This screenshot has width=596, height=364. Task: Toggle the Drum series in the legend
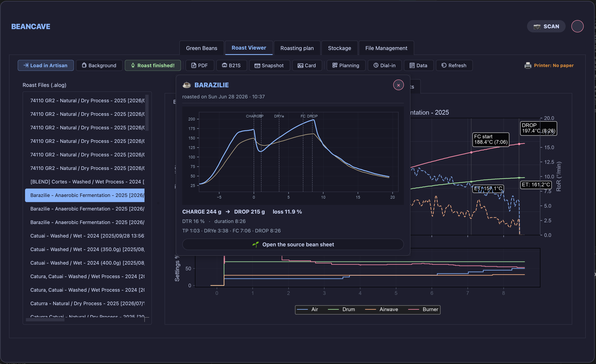tap(341, 309)
